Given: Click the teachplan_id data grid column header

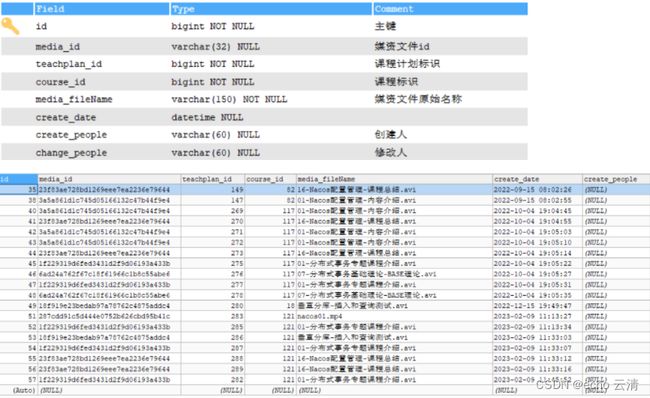Looking at the screenshot, I should 213,179.
